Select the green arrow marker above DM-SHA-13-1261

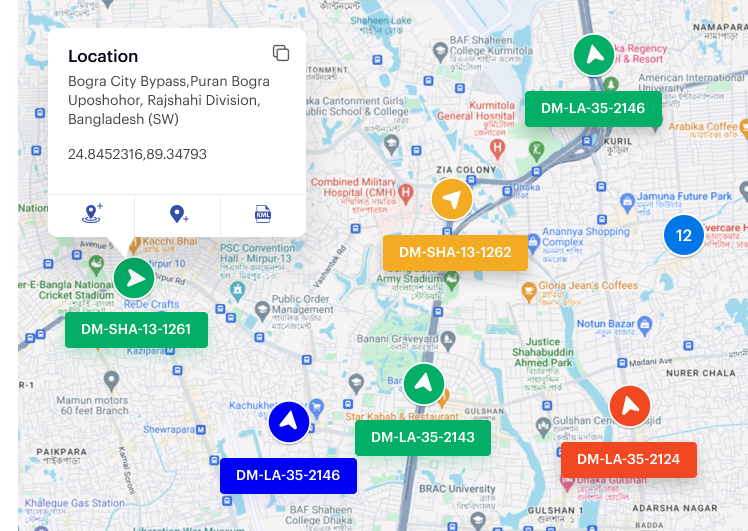[x=134, y=278]
